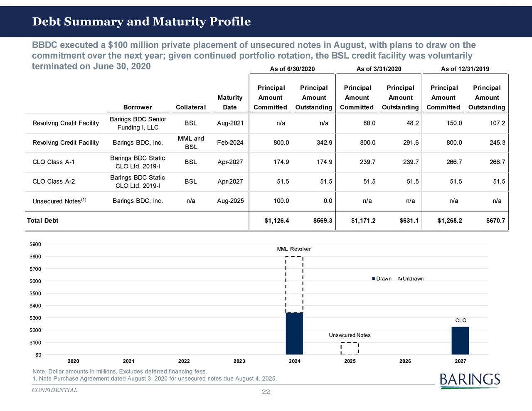Select the Drawn legend swatch

point(374,278)
